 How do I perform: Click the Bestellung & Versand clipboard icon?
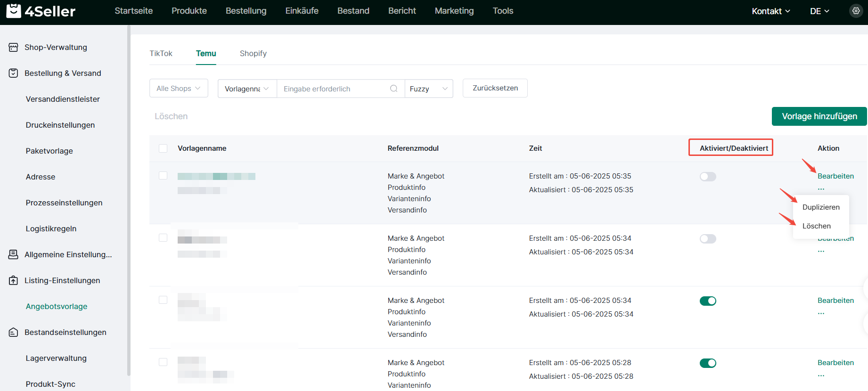pyautogui.click(x=13, y=73)
